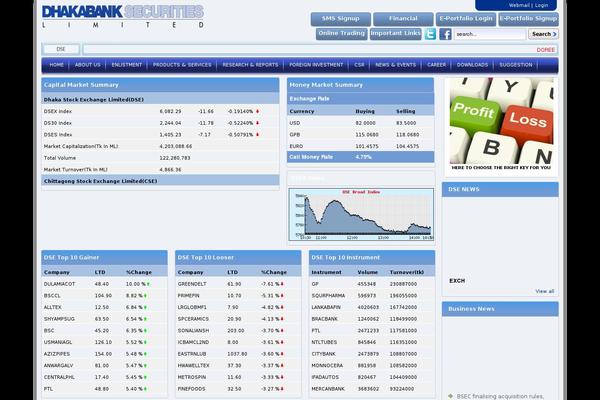This screenshot has width=600, height=400.
Task: Select ALLTEX in Top 10 Gainer
Action: [x=52, y=307]
